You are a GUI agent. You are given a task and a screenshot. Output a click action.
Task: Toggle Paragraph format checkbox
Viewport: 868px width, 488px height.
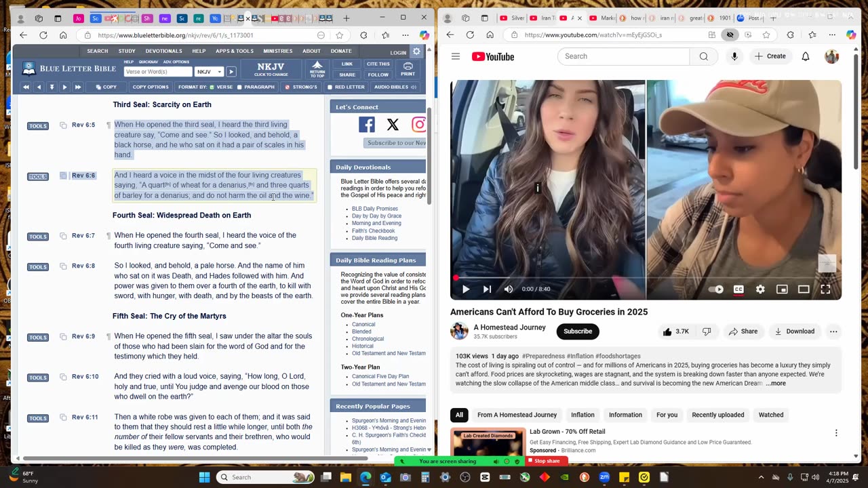click(x=239, y=87)
